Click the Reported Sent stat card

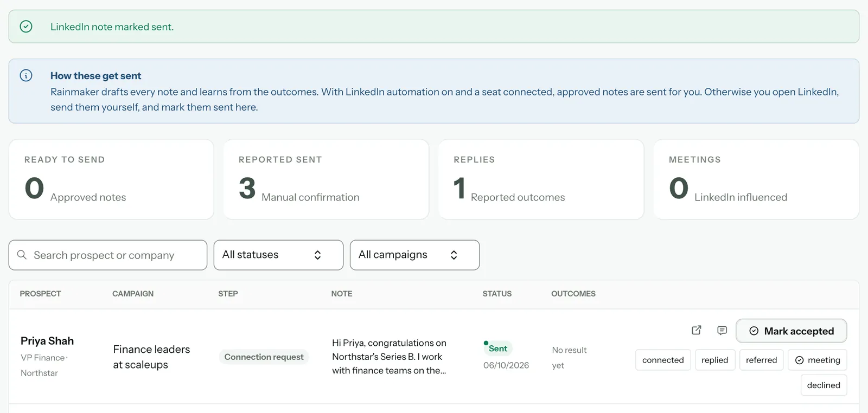[x=326, y=179]
